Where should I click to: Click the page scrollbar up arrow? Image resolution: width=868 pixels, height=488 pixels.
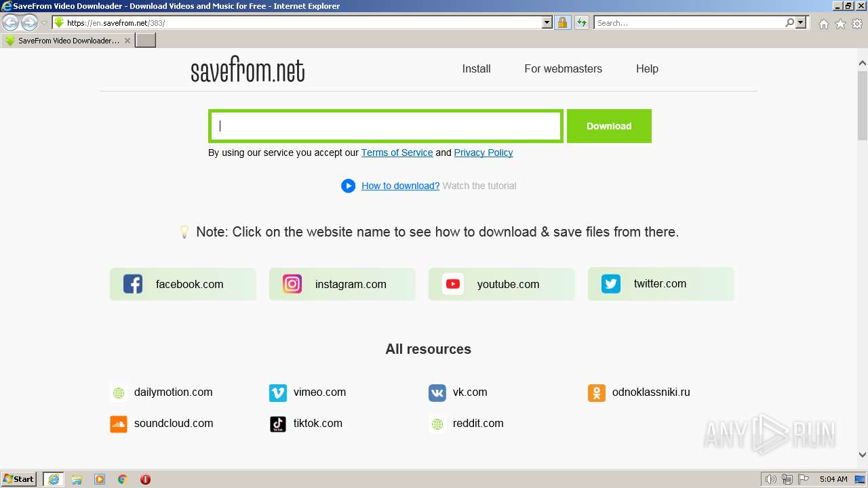tap(863, 63)
